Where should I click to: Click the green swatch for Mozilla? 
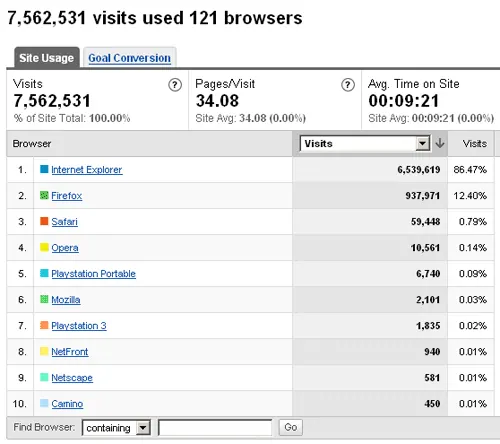click(44, 299)
